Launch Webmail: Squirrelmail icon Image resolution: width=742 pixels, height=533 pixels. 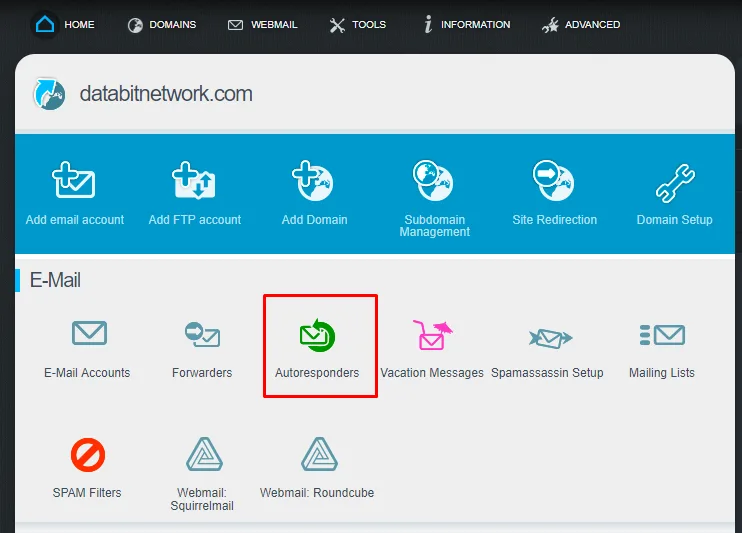coord(204,455)
